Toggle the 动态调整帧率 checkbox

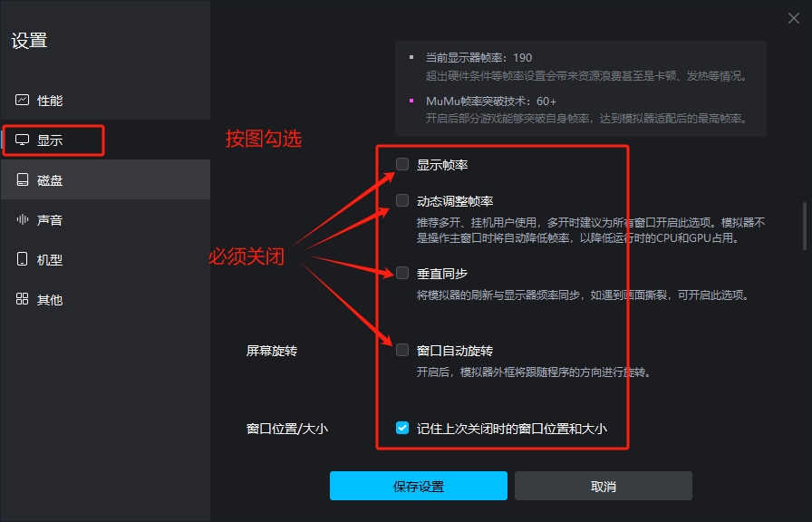coord(402,200)
